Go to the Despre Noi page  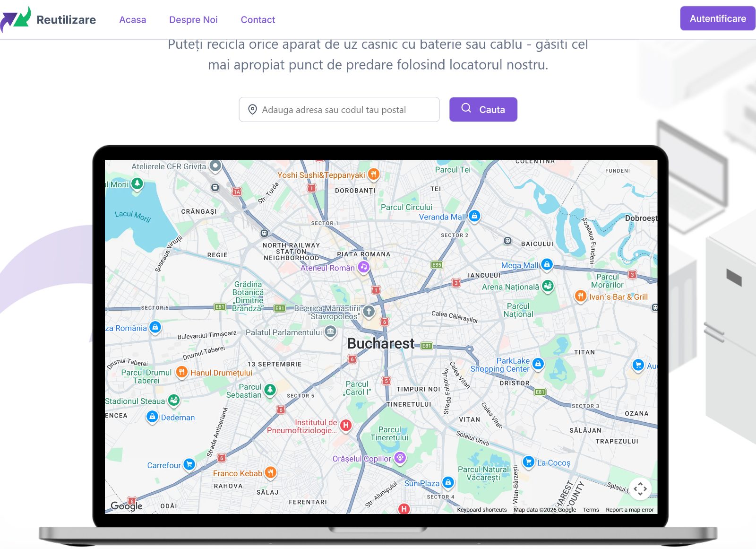(193, 20)
